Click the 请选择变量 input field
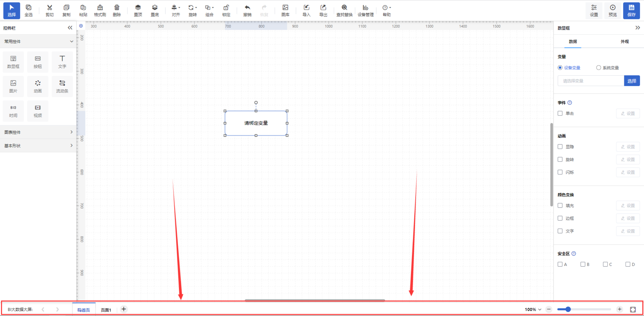Screen dimensions: 644x316 (x=591, y=81)
